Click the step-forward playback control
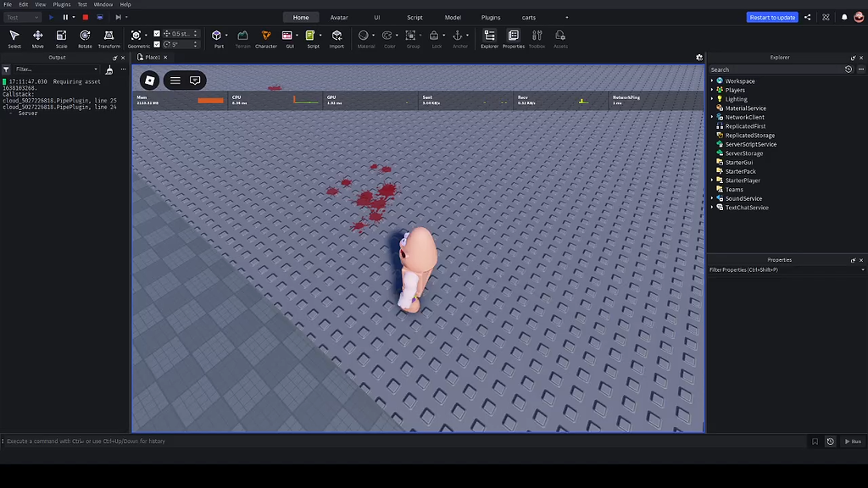The height and width of the screenshot is (488, 868). point(118,17)
